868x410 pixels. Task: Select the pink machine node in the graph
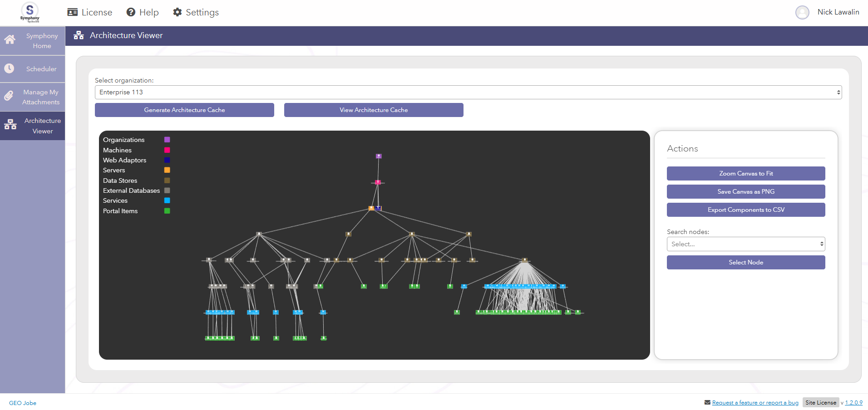pyautogui.click(x=378, y=182)
